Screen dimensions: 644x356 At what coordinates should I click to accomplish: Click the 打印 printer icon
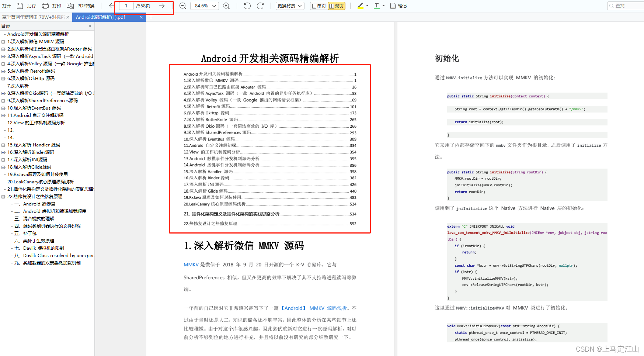[x=45, y=6]
